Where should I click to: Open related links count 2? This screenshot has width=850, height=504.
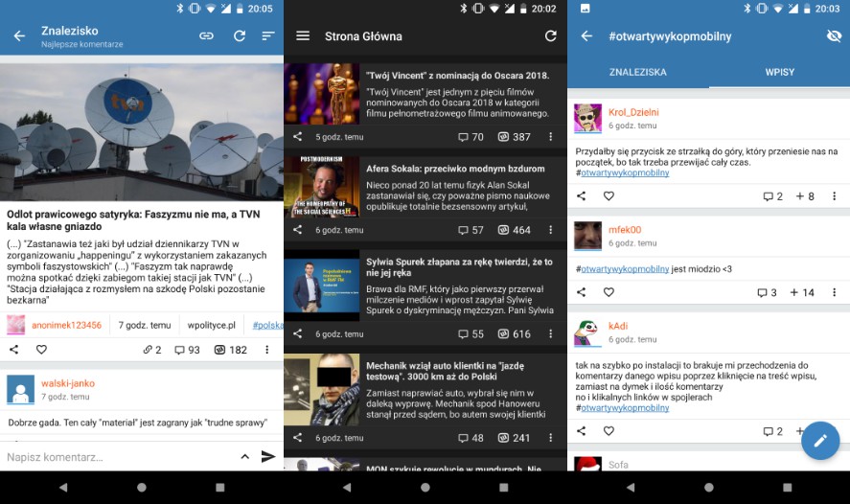[x=152, y=350]
